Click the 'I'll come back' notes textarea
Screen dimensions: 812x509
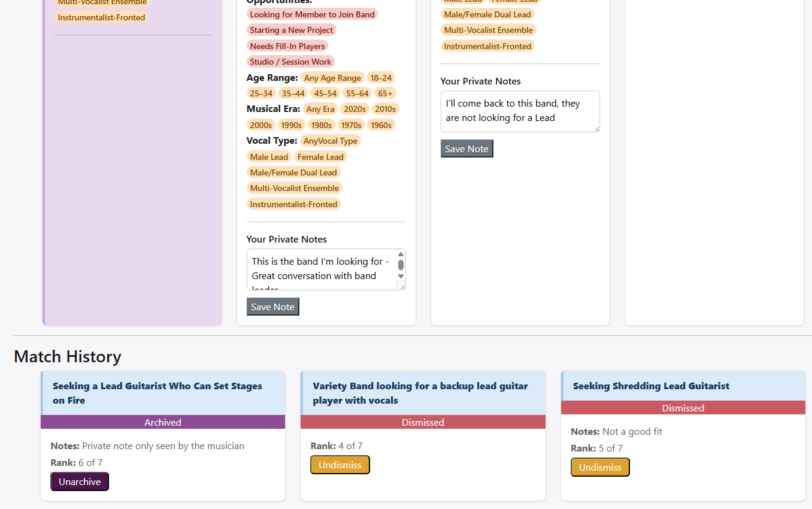[x=519, y=111]
